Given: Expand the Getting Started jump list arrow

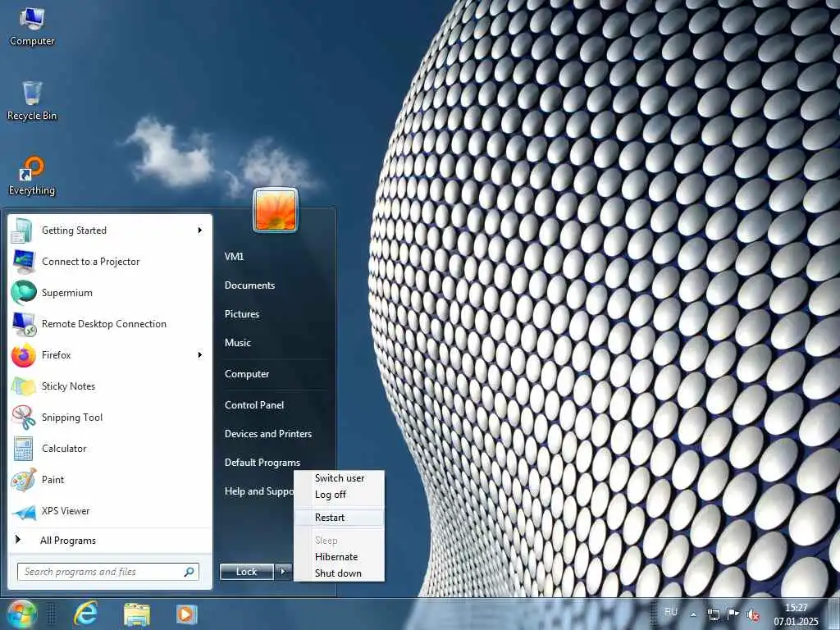Looking at the screenshot, I should (200, 231).
